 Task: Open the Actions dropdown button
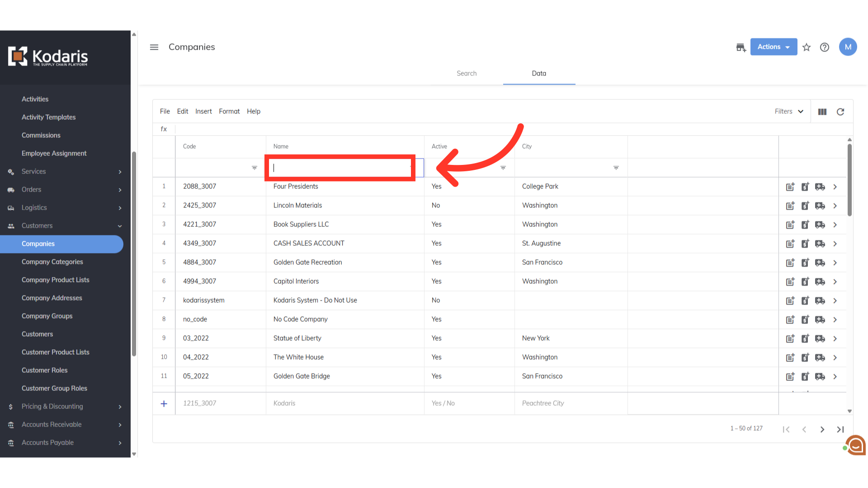774,47
